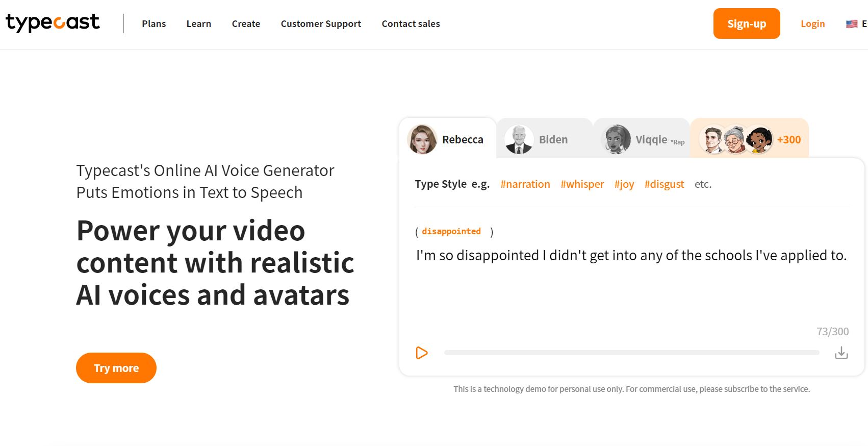
Task: Go to Contact sales page
Action: pos(411,24)
